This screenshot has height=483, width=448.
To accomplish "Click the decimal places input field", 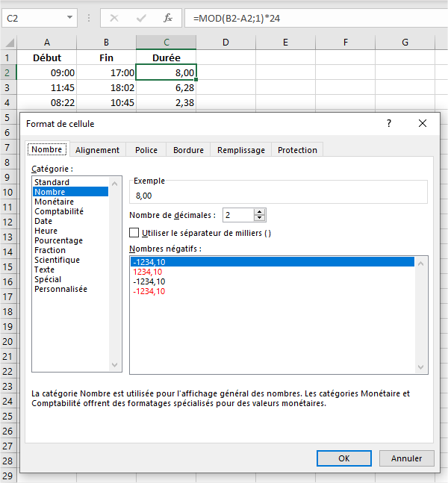I will coord(238,215).
